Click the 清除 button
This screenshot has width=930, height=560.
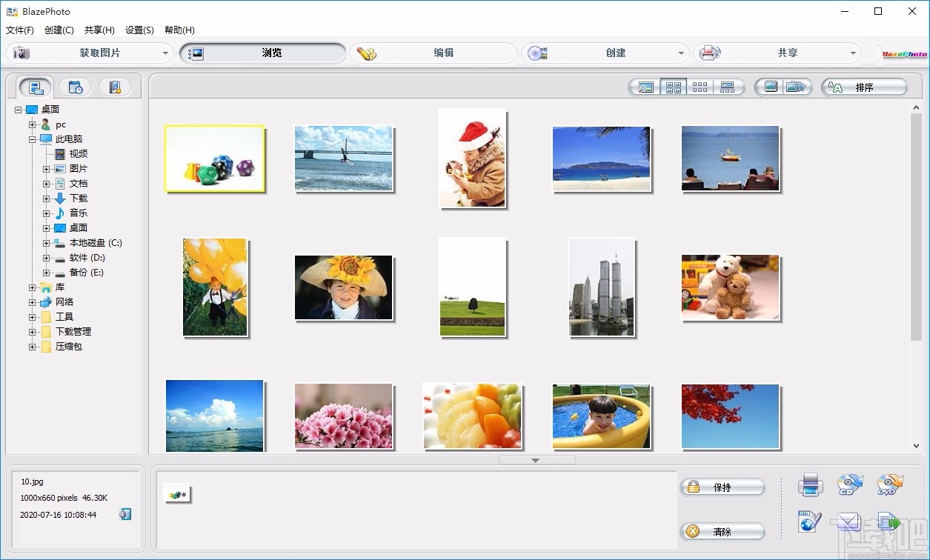[723, 531]
